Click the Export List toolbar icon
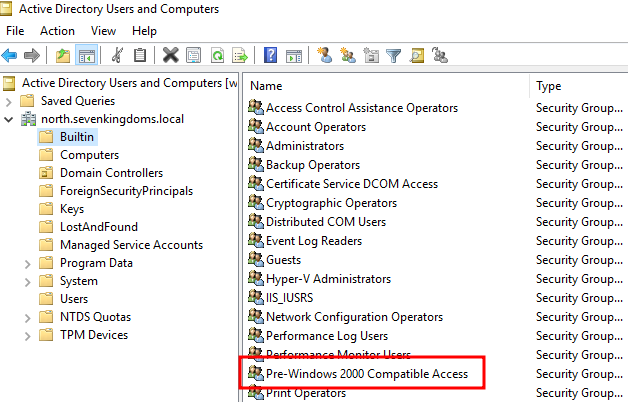628x402 pixels. [x=240, y=56]
